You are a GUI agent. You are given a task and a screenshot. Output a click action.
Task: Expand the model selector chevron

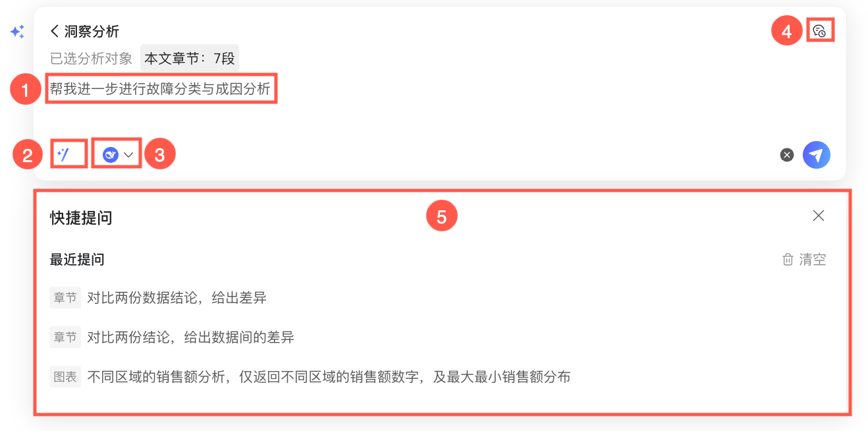tap(128, 155)
